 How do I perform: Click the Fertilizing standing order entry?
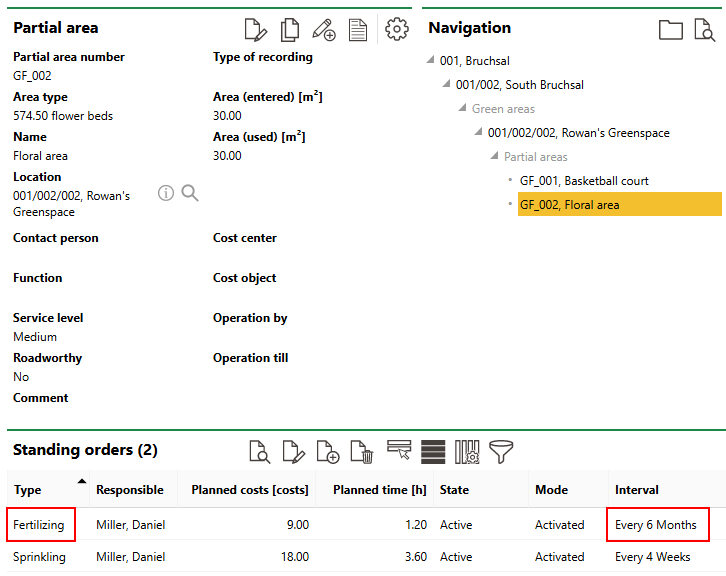(39, 525)
